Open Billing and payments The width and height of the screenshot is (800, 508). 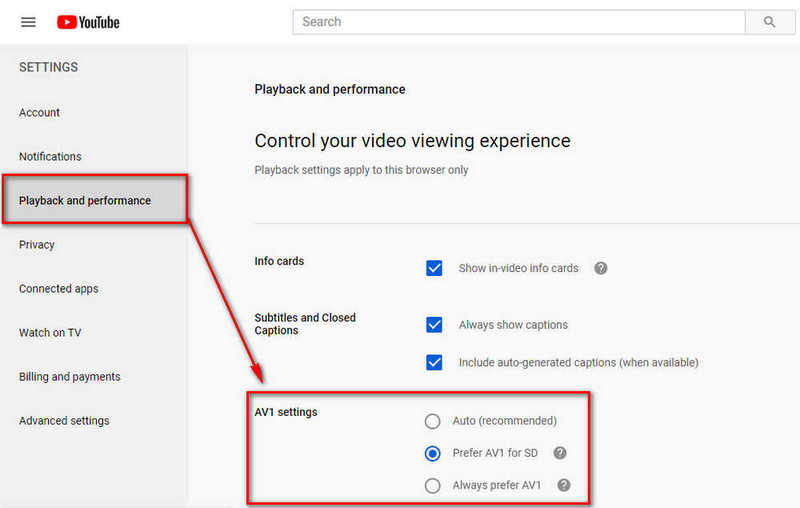[x=70, y=377]
